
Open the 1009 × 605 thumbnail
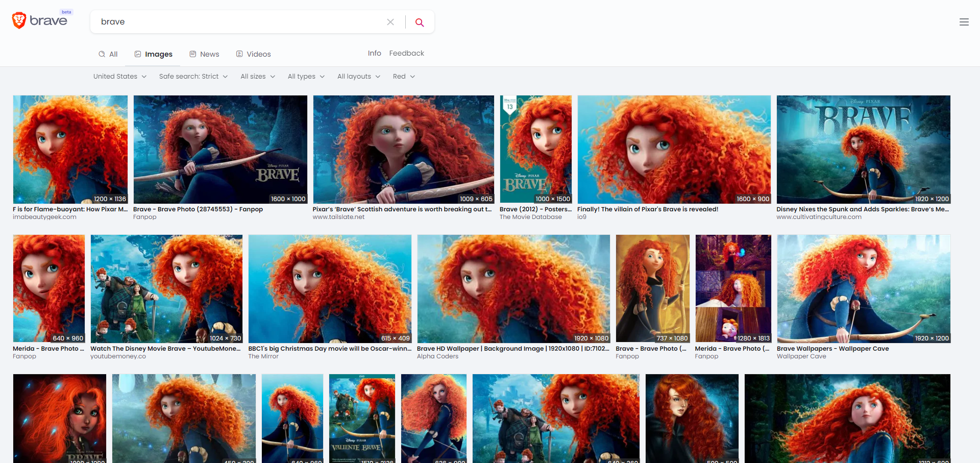pos(404,150)
